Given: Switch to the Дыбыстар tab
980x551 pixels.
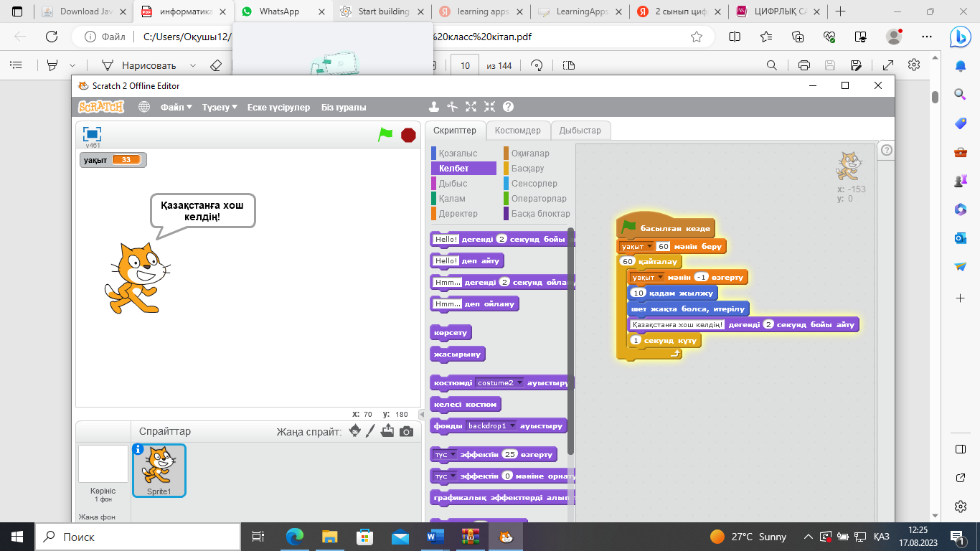Looking at the screenshot, I should (x=580, y=131).
